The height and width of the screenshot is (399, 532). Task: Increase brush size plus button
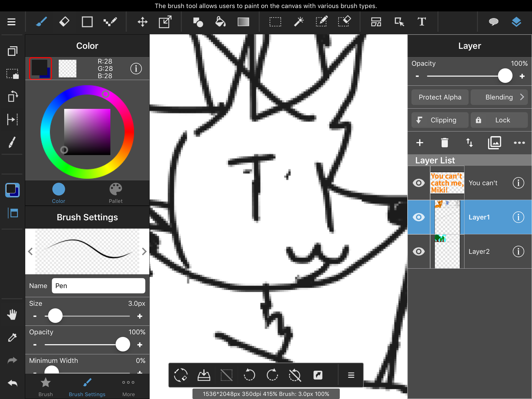pyautogui.click(x=140, y=316)
